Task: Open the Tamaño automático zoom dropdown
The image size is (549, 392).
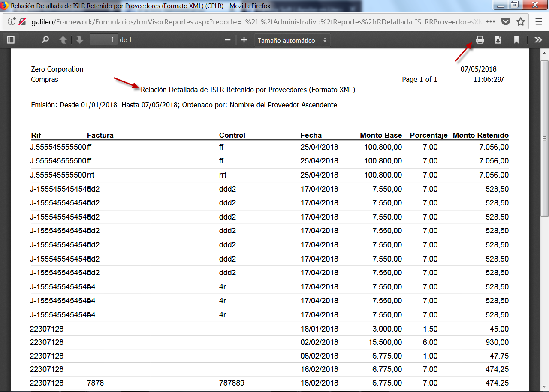Action: pos(292,40)
